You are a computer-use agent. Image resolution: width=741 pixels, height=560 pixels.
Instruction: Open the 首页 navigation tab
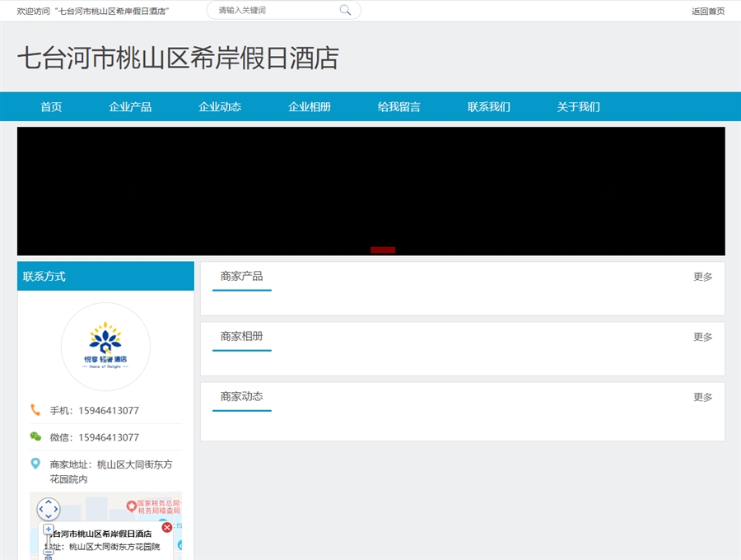(51, 107)
